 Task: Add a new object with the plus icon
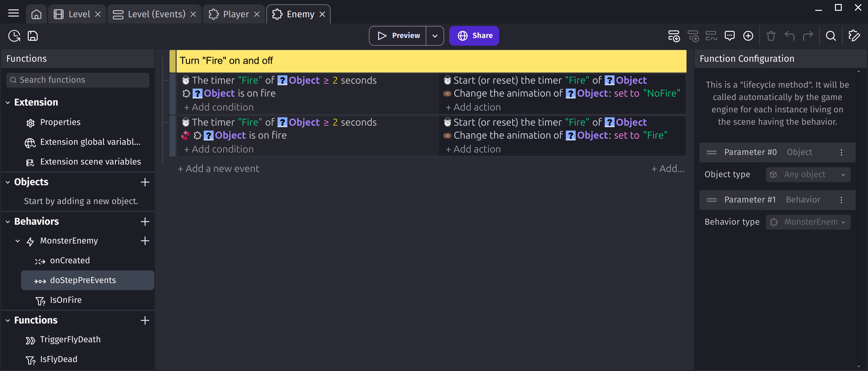[x=145, y=182]
